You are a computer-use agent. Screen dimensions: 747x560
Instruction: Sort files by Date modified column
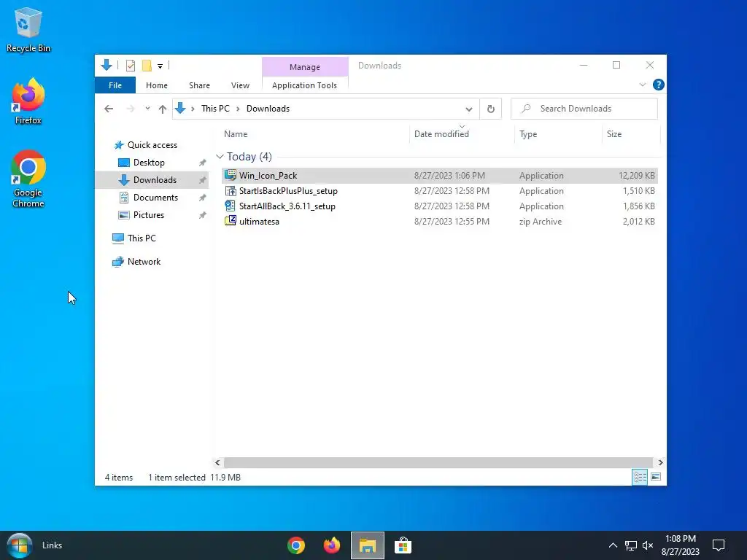[x=462, y=134]
